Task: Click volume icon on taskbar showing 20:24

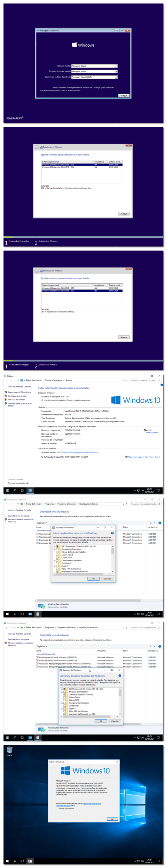Action: point(142,614)
